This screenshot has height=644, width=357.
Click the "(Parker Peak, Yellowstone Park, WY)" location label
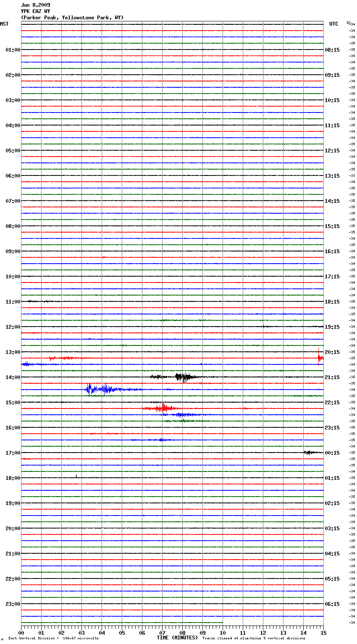72,18
